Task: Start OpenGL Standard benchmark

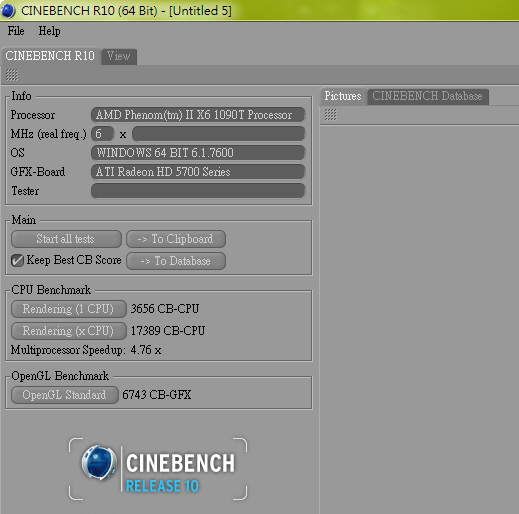Action: point(64,395)
